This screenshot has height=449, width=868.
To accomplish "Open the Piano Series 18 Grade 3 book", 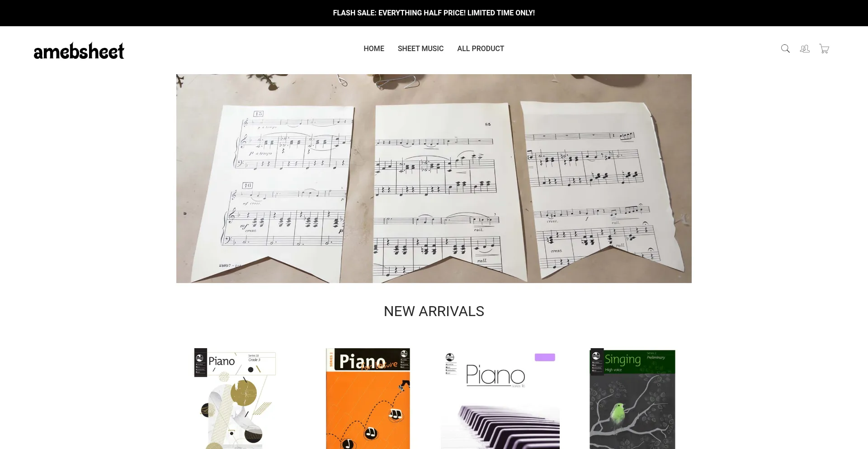I will click(235, 398).
